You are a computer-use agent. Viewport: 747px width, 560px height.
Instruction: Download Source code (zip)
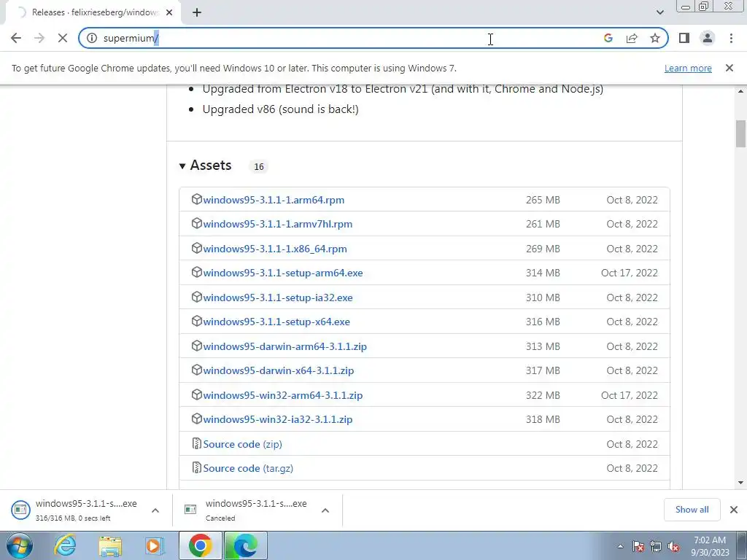point(242,444)
